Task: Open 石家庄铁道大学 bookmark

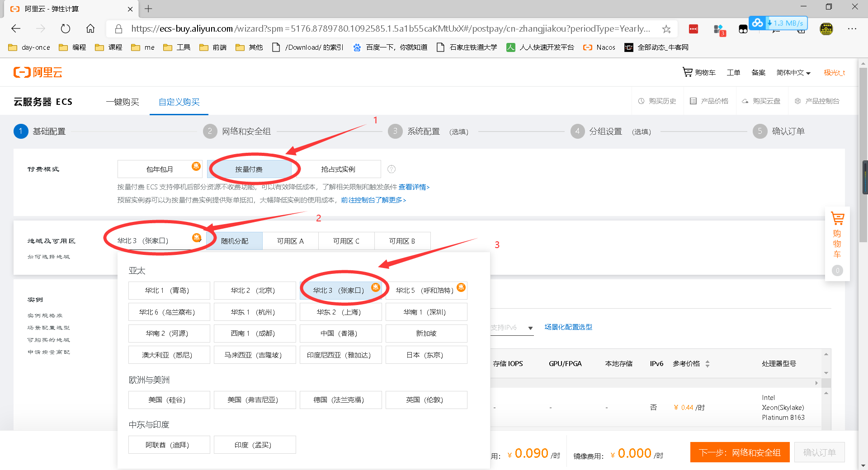Action: pyautogui.click(x=467, y=47)
